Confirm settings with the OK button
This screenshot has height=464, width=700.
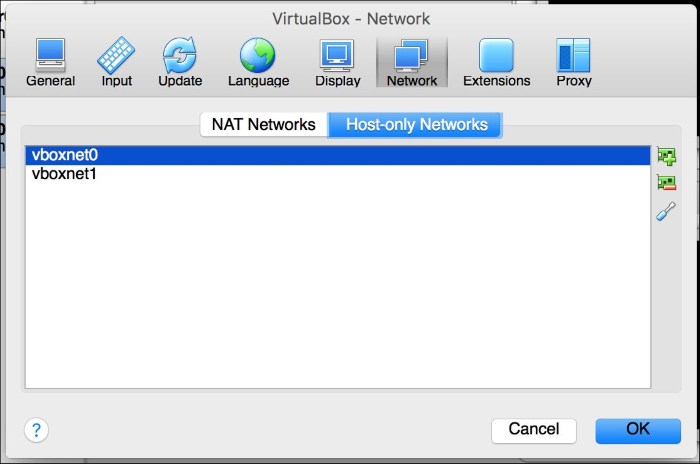click(638, 431)
